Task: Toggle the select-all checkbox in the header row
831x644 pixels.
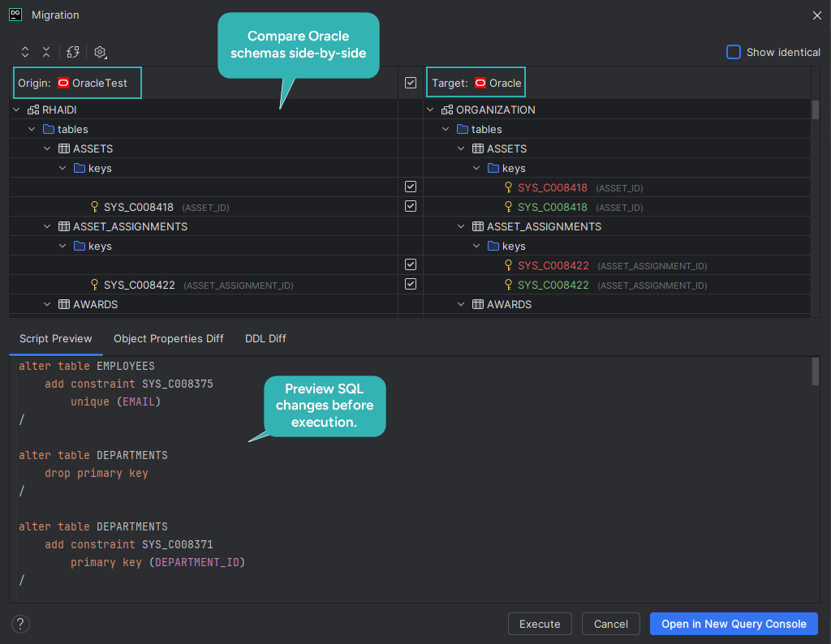Action: (x=411, y=83)
